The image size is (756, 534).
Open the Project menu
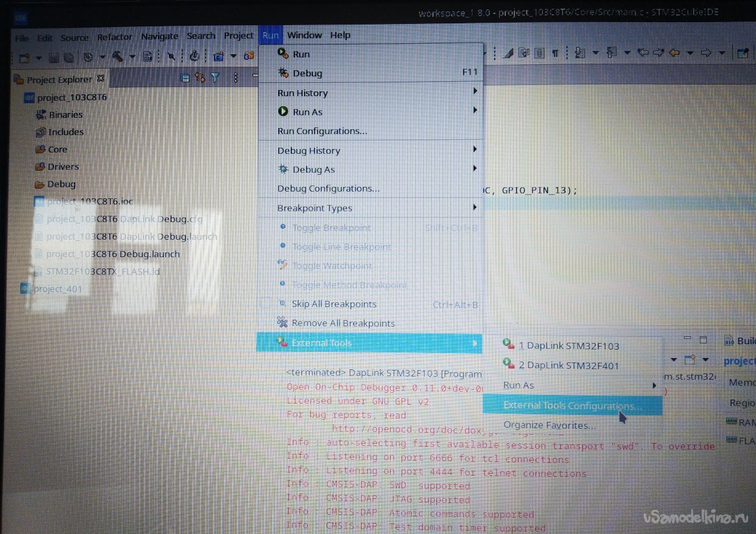[239, 35]
